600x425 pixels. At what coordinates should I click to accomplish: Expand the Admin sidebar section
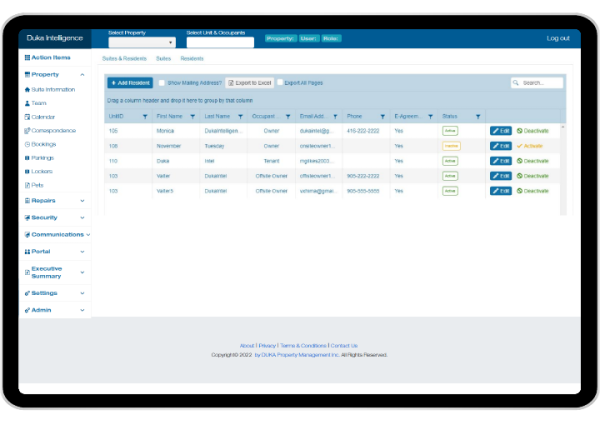tap(82, 310)
